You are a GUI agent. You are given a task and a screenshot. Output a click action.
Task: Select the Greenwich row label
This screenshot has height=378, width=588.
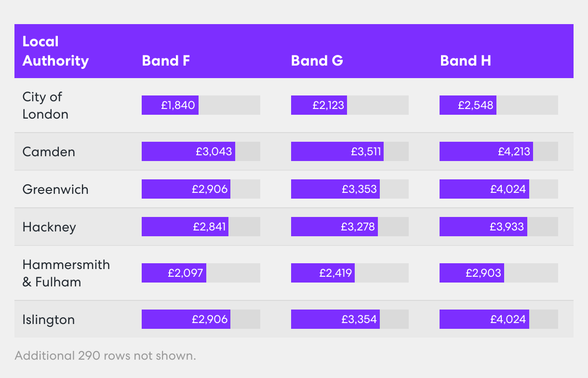pos(55,189)
